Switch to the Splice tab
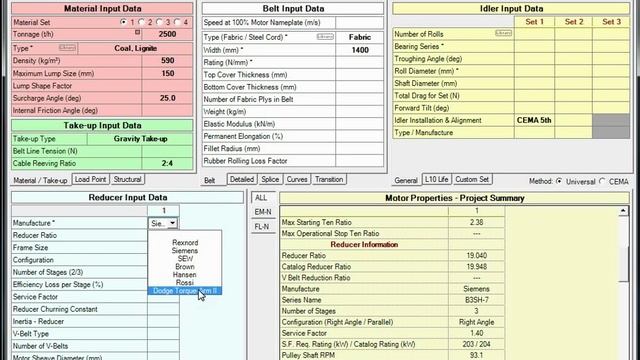Screen dimensions: 640x360 [270, 179]
